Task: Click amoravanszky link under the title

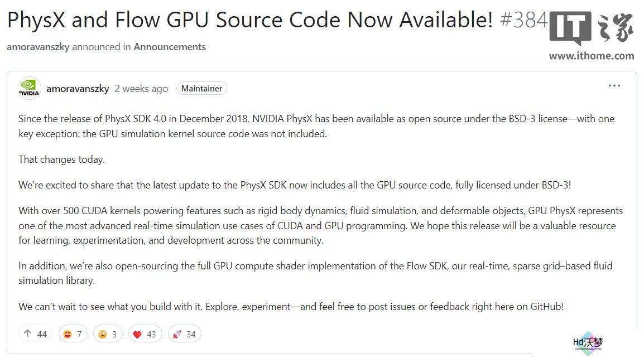Action: click(38, 47)
